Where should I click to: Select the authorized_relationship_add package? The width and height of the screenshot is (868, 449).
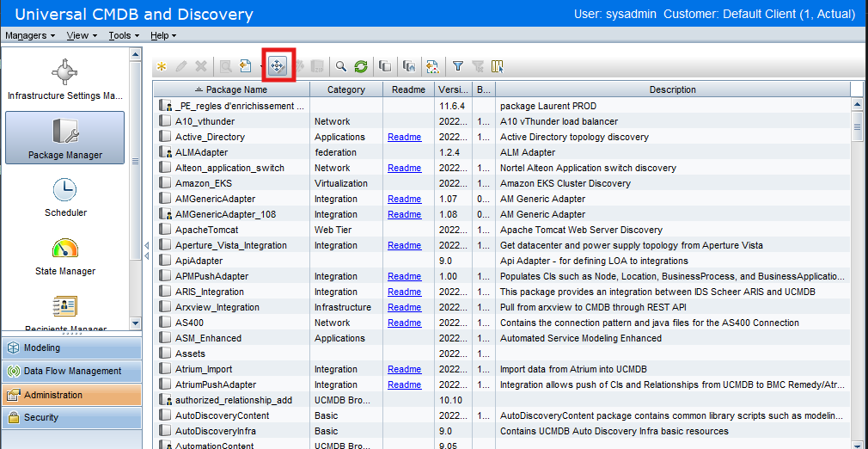(x=501, y=400)
